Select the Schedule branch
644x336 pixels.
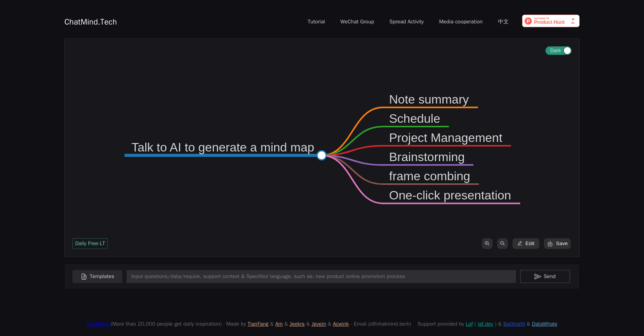coord(415,118)
